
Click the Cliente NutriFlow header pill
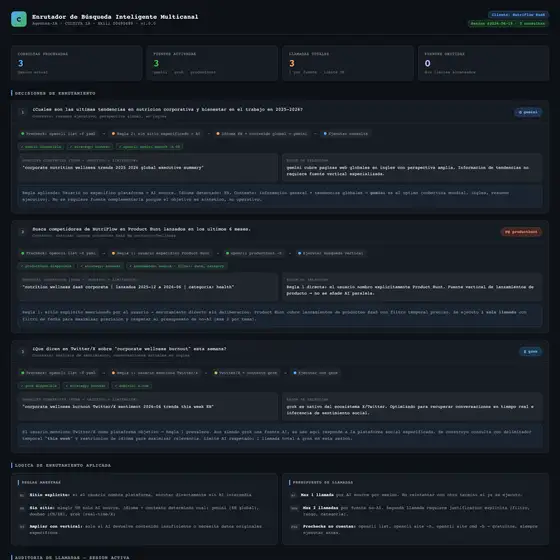click(518, 15)
